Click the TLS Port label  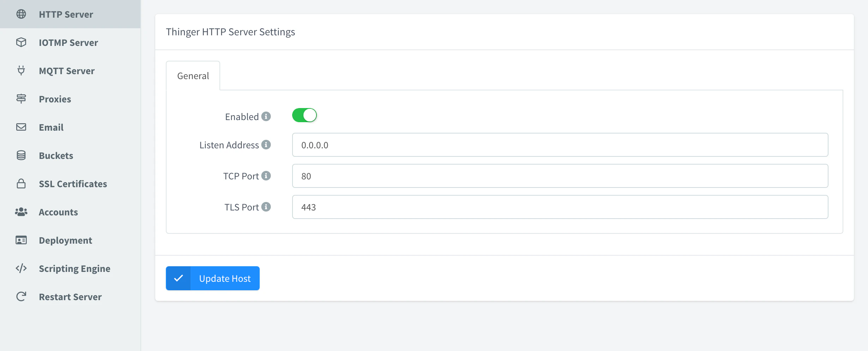(242, 207)
